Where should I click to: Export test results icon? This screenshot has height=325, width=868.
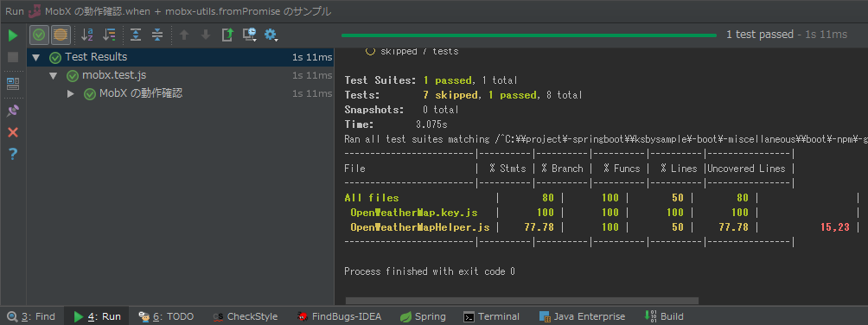(227, 35)
